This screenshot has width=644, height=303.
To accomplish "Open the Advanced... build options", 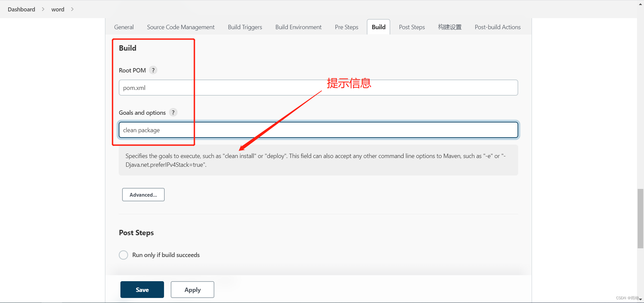I will tap(143, 195).
